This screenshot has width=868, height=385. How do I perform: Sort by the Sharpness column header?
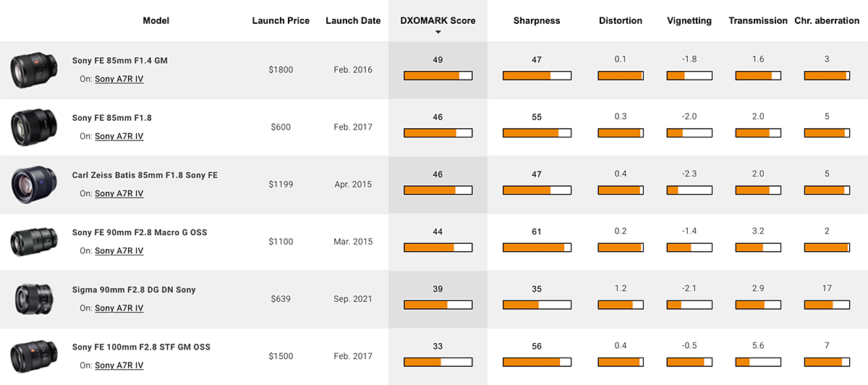[x=537, y=21]
